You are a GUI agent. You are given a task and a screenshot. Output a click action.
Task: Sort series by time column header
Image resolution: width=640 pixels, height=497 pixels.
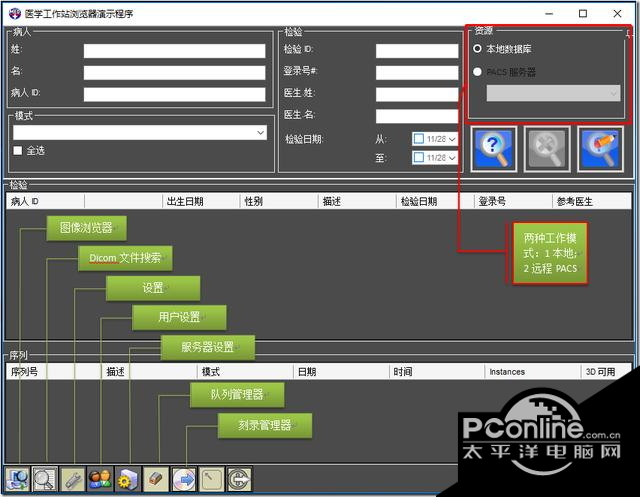pos(437,372)
